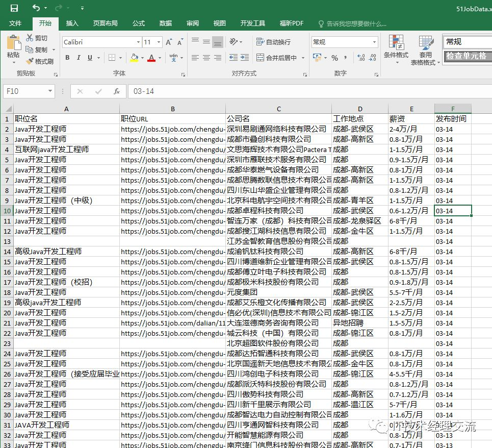Click cell 大连溢德商务咨询有限公司
The width and height of the screenshot is (492, 448).
[x=279, y=323]
